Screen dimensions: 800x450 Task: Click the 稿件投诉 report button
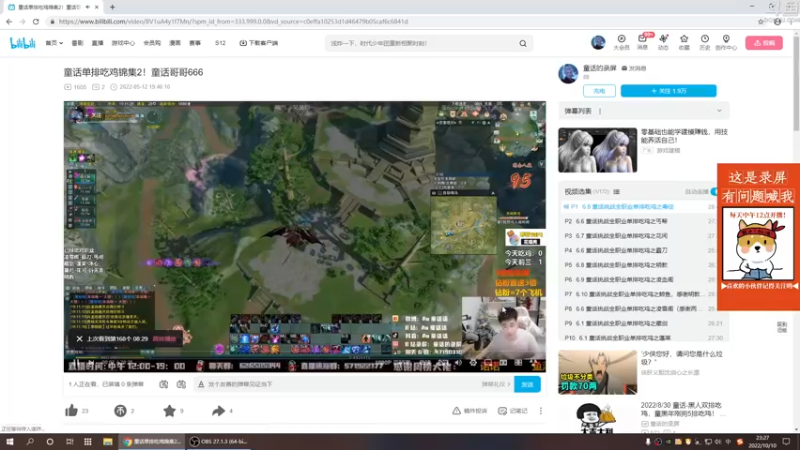469,411
